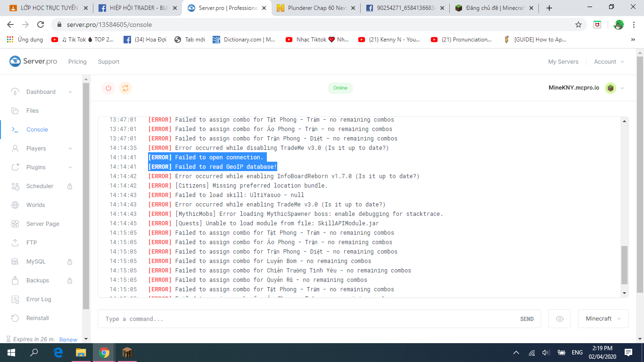Bookmark this page with the star icon

[578, 25]
